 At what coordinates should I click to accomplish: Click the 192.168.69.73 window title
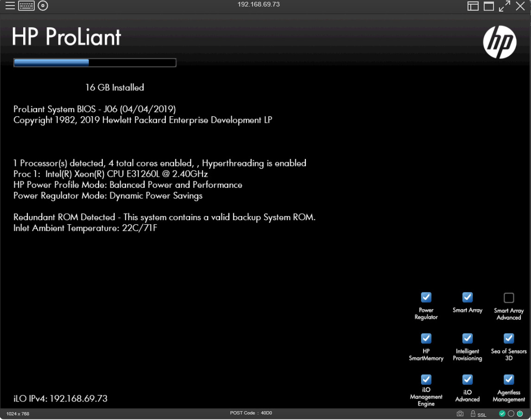[259, 4]
